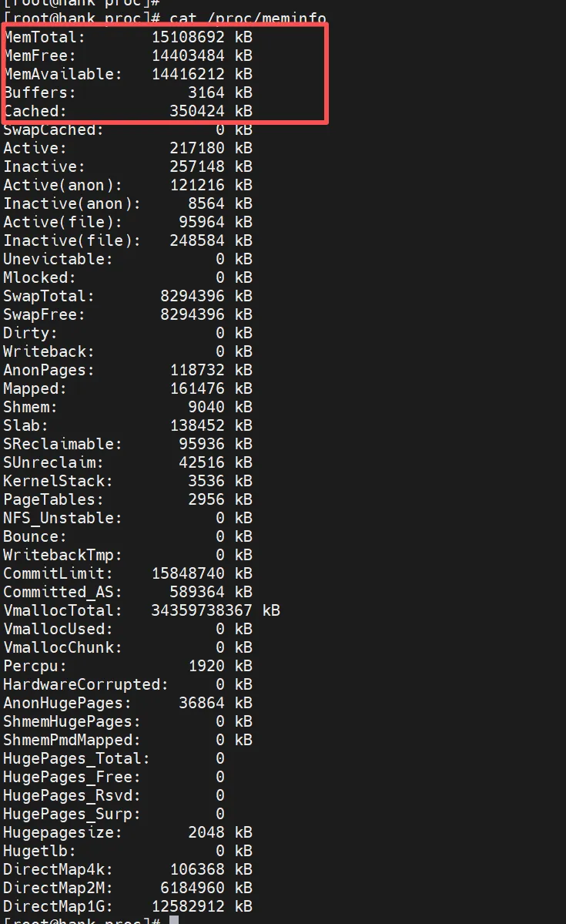Click the Active(anon) label

pos(63,185)
